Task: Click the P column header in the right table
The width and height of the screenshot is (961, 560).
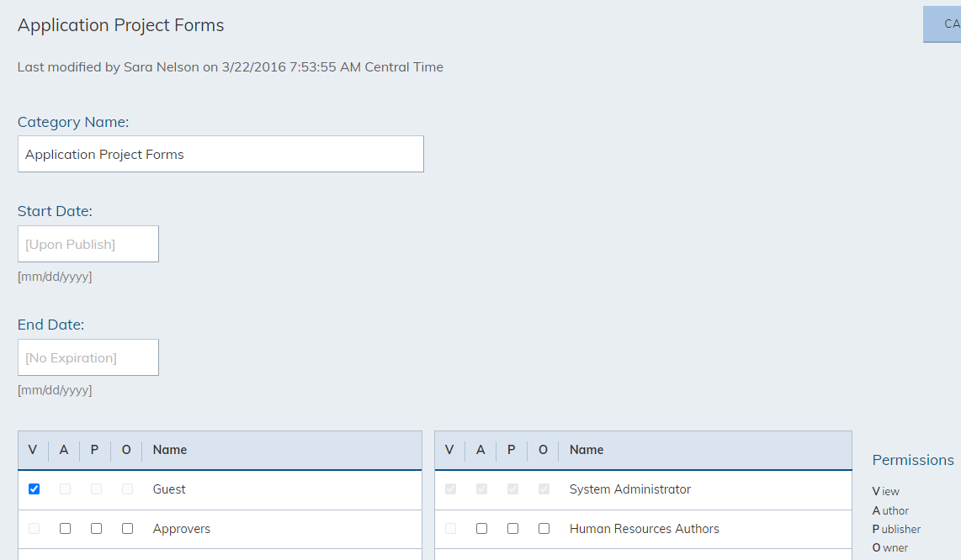Action: pyautogui.click(x=511, y=450)
